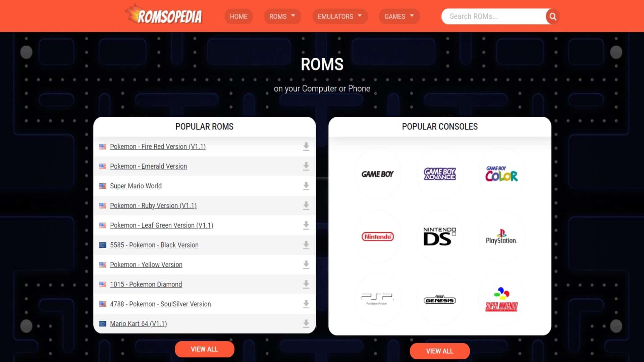Open Pokemon - Fire Red Version (V1.1) link

(158, 146)
